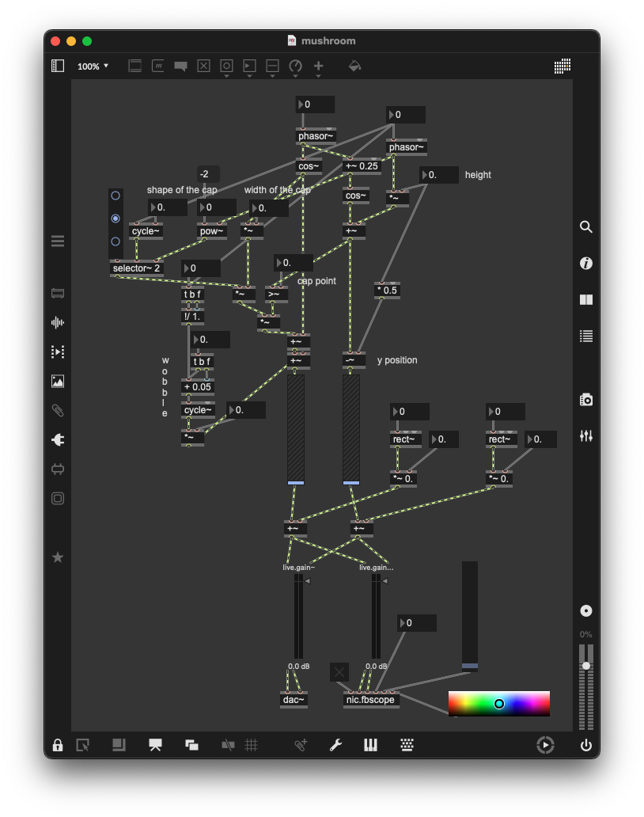Select the middle radio button option
644x817 pixels.
click(116, 218)
